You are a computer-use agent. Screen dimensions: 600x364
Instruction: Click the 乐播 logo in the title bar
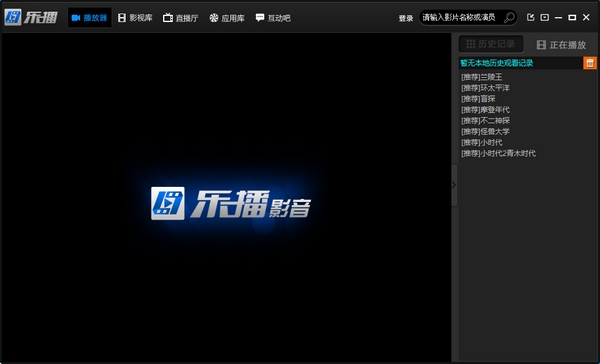[x=31, y=17]
